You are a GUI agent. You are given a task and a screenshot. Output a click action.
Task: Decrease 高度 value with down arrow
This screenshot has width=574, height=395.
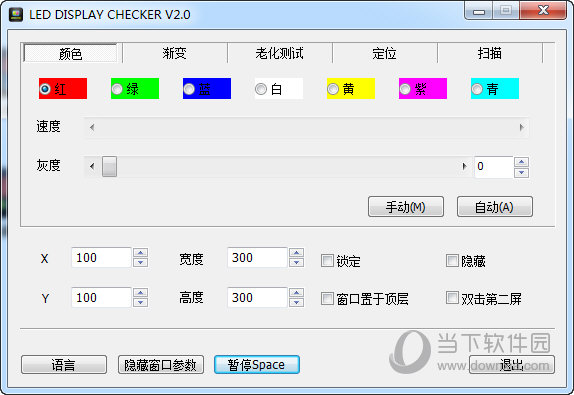pos(297,302)
